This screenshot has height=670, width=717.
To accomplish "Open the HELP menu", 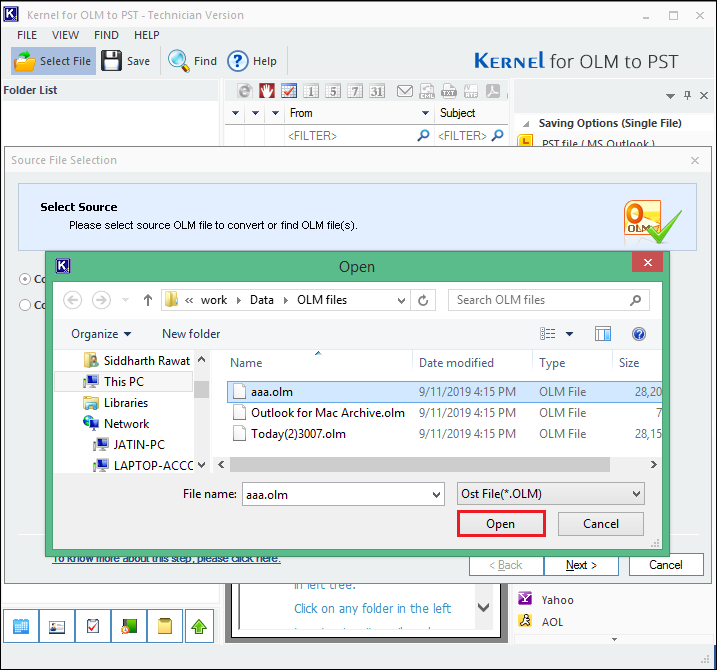I will [x=147, y=35].
